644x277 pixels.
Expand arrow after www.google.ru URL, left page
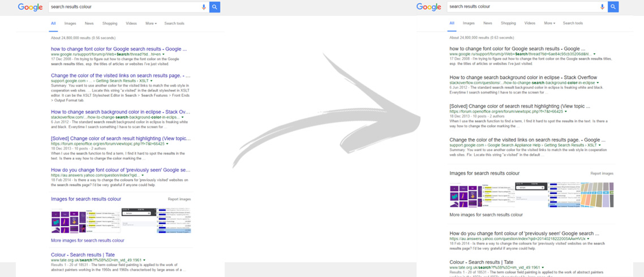[164, 54]
